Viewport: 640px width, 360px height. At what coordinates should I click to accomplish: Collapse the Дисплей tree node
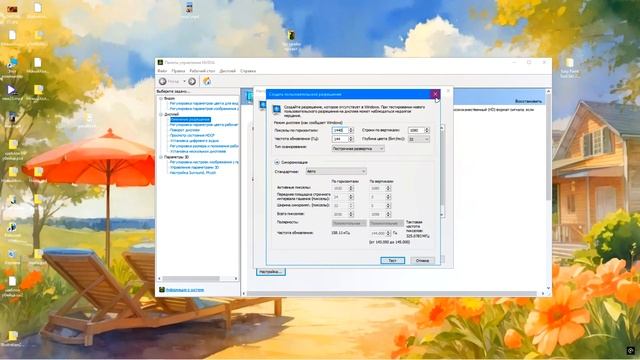coord(161,114)
